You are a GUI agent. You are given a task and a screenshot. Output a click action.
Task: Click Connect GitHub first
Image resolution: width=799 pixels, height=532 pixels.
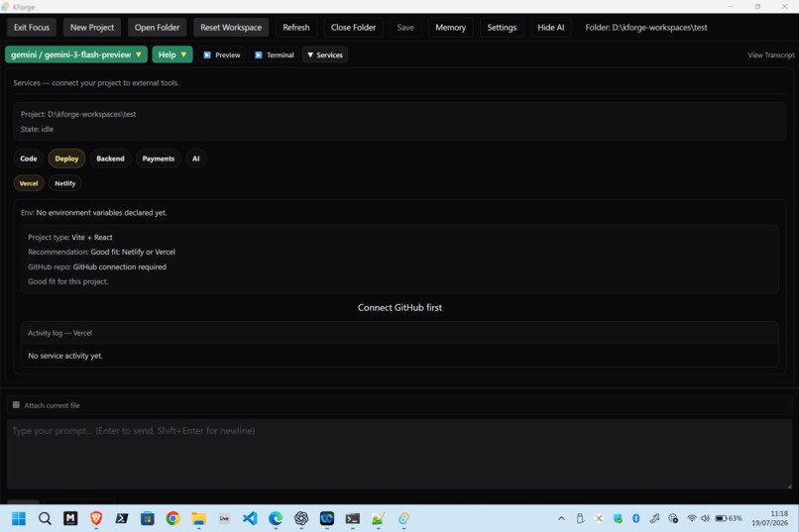[399, 307]
